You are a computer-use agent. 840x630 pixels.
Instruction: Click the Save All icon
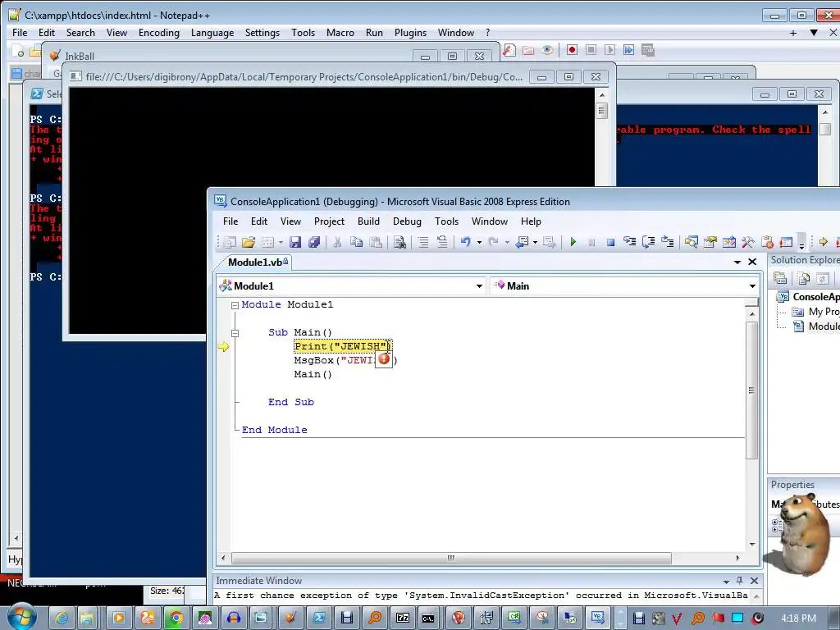coord(314,242)
